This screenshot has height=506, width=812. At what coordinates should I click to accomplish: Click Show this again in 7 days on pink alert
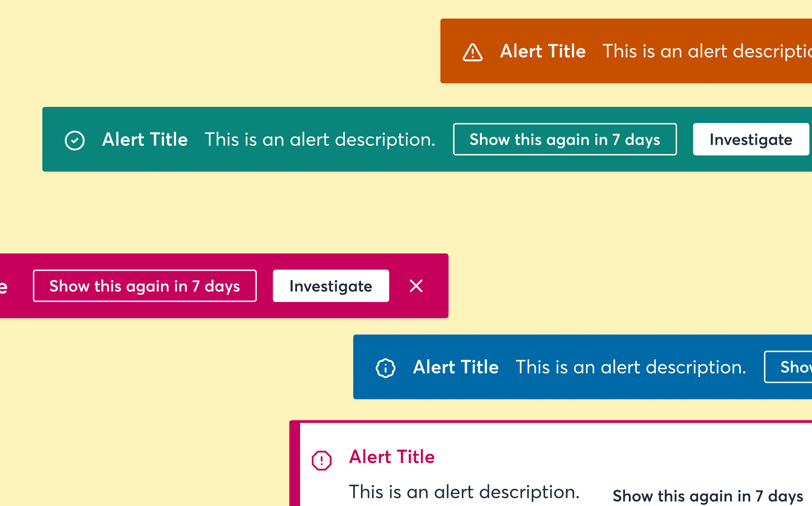(x=144, y=286)
